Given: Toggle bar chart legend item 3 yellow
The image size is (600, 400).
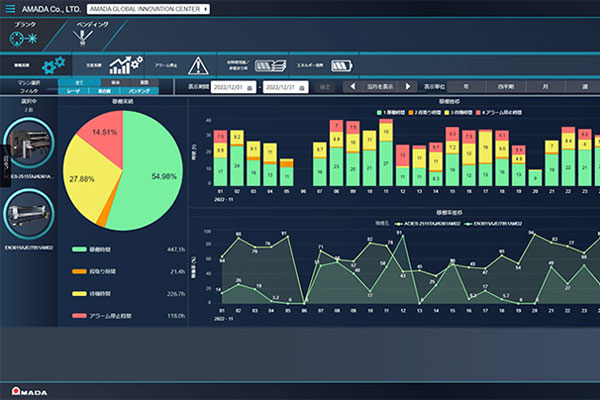Looking at the screenshot, I should (458, 113).
